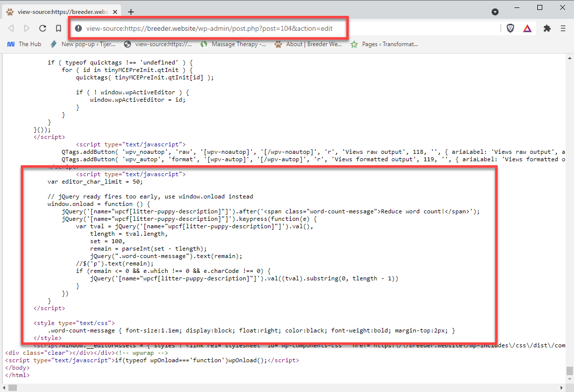The height and width of the screenshot is (392, 574).
Task: Reload the current page
Action: coord(43,28)
